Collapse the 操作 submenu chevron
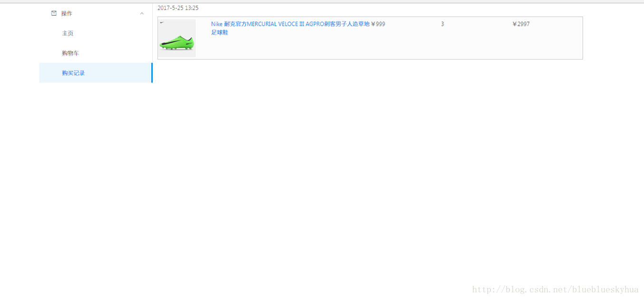Viewport: 644px width, 299px height. 142,13
